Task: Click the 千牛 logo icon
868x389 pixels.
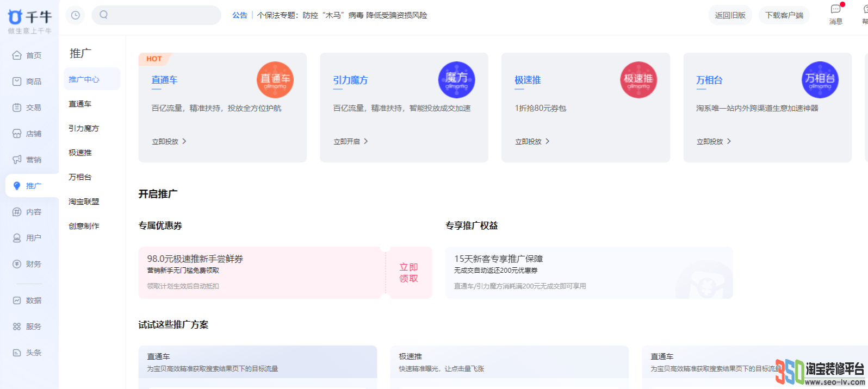Action: [15, 17]
